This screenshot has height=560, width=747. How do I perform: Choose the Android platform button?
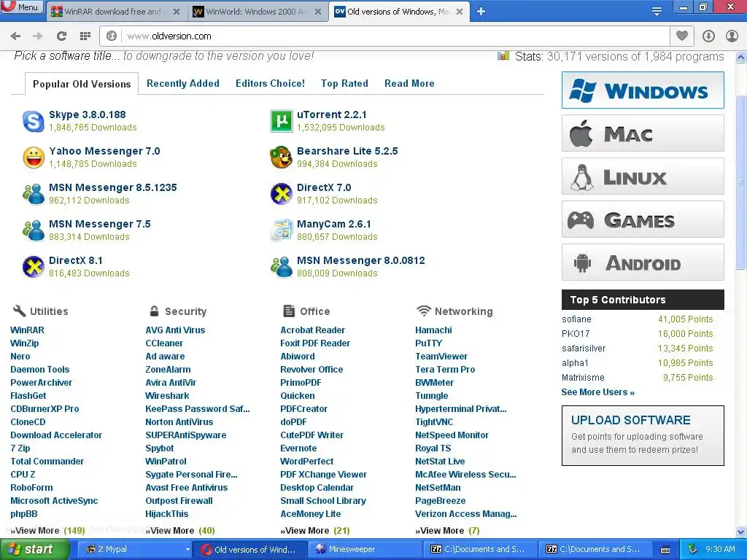pyautogui.click(x=643, y=262)
